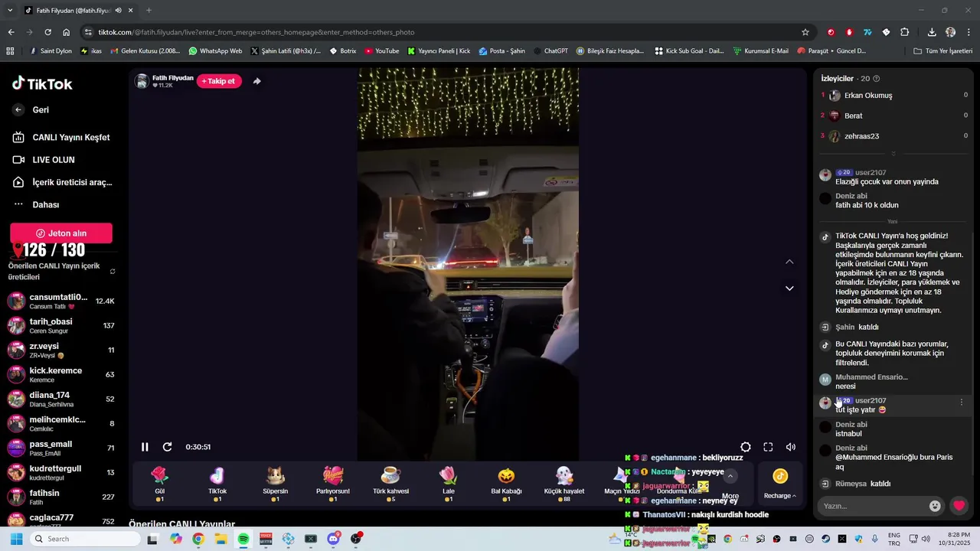Viewport: 980px width, 551px height.
Task: Send the TikTok gift
Action: click(x=217, y=484)
